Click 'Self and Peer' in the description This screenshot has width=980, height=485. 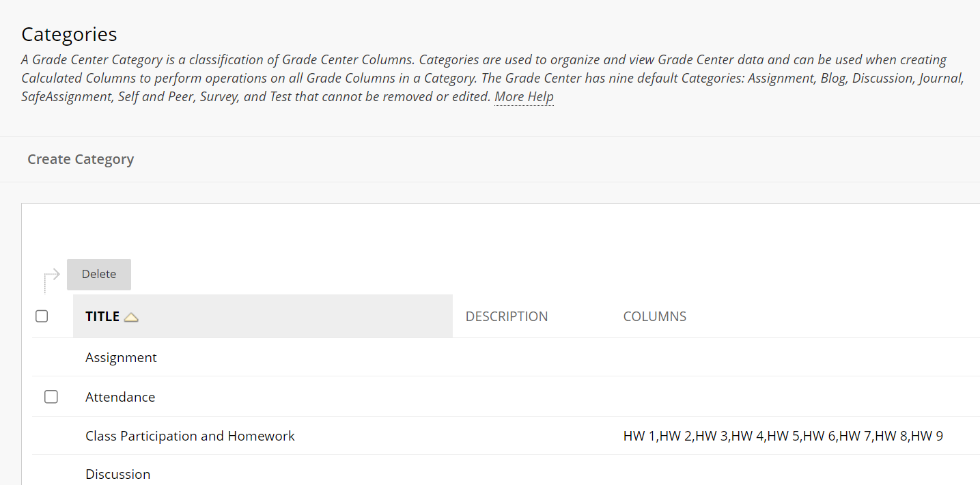point(154,96)
